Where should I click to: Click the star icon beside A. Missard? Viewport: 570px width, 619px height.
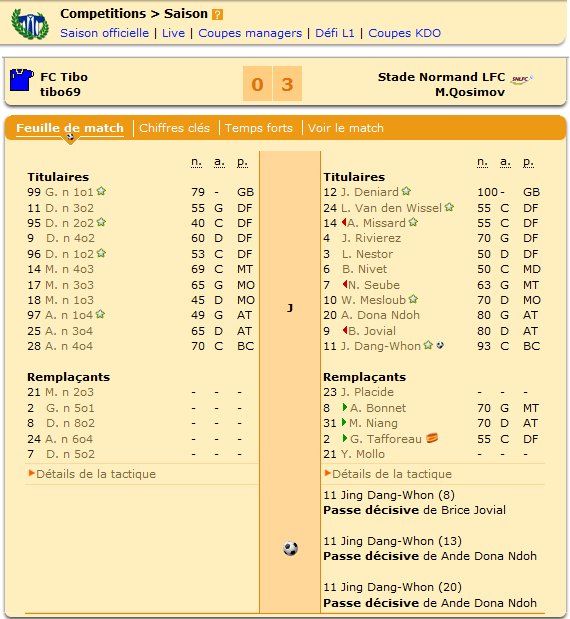click(x=413, y=222)
